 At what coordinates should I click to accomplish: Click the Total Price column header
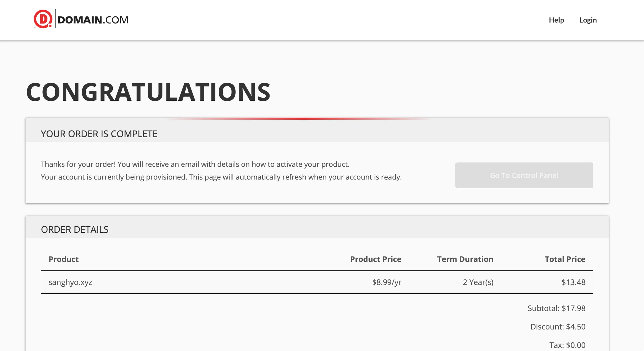[565, 259]
